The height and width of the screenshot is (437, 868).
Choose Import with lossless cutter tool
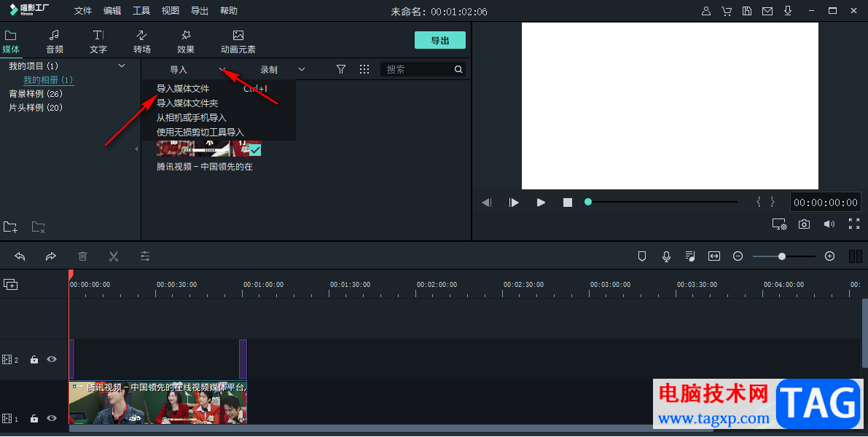tap(200, 133)
